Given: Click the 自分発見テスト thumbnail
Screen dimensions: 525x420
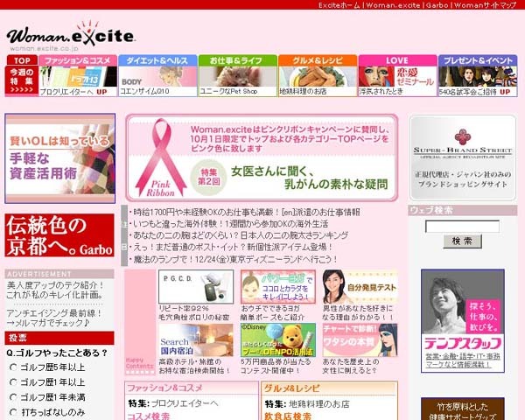Looking at the screenshot, I should click(x=360, y=287).
